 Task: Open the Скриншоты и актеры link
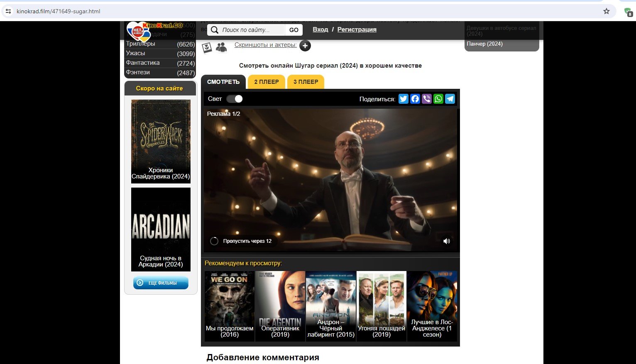(x=265, y=45)
